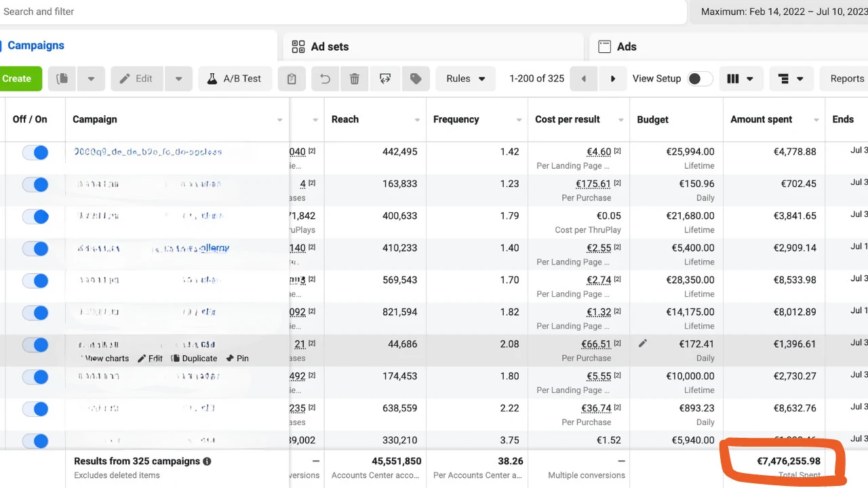Sort by the Amount spent column header
The height and width of the screenshot is (488, 868).
pos(762,119)
